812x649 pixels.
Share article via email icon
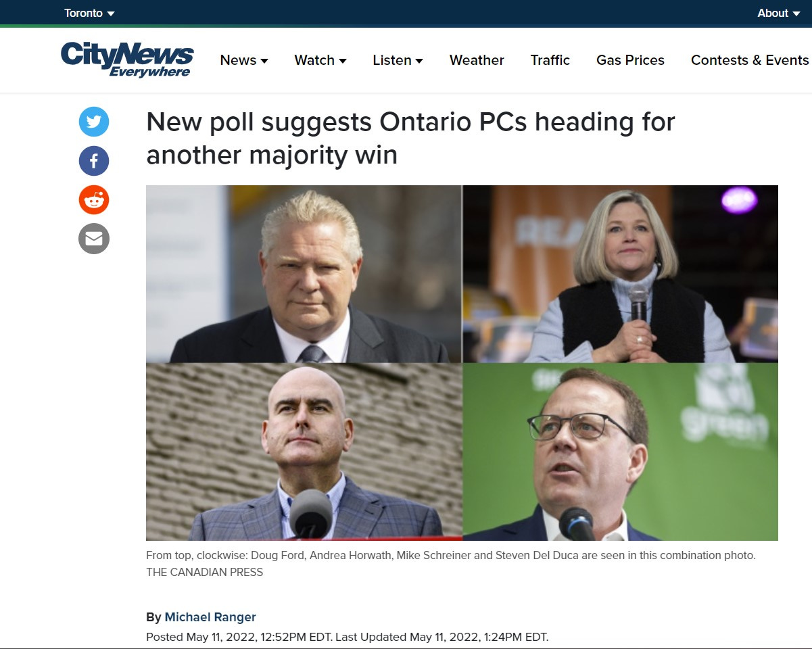(x=94, y=239)
